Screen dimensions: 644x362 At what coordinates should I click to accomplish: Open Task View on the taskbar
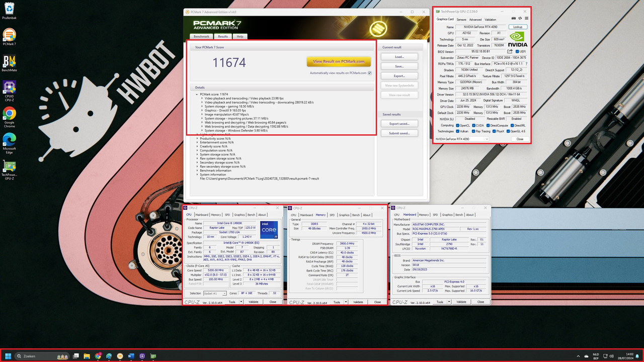(76, 356)
